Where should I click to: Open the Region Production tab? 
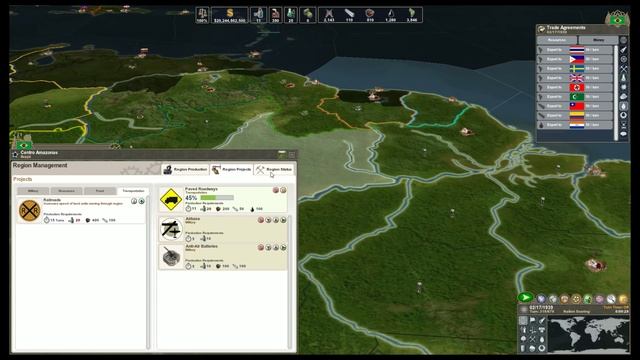186,169
